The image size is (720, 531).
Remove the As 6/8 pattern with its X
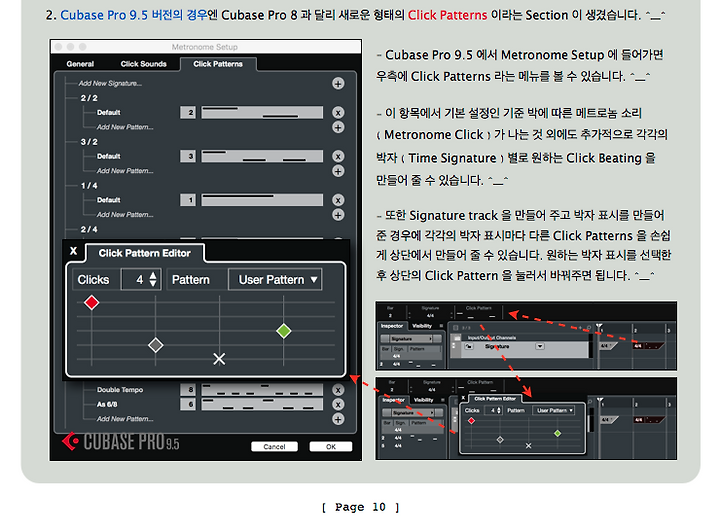tap(338, 405)
